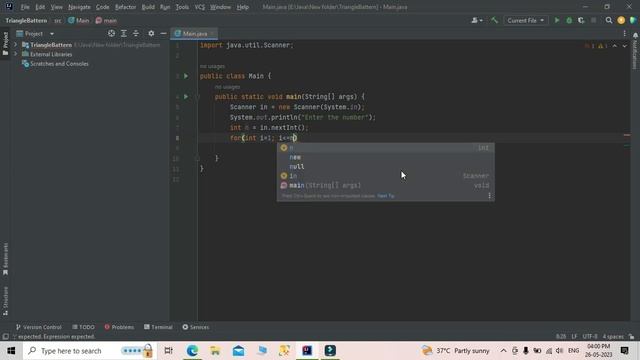The width and height of the screenshot is (640, 360).
Task: Open the Current File run configuration dropdown
Action: [x=525, y=20]
